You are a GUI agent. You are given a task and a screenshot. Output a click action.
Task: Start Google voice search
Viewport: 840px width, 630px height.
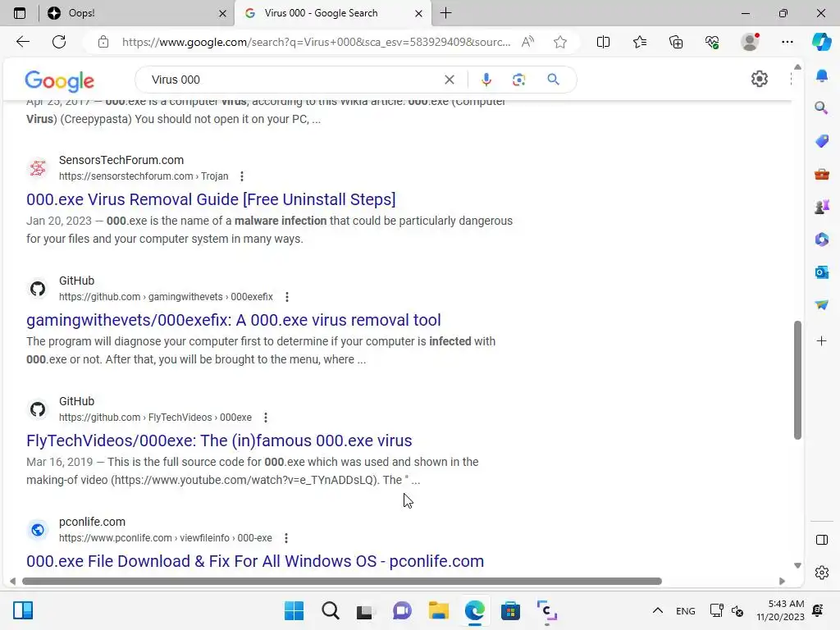click(x=486, y=80)
